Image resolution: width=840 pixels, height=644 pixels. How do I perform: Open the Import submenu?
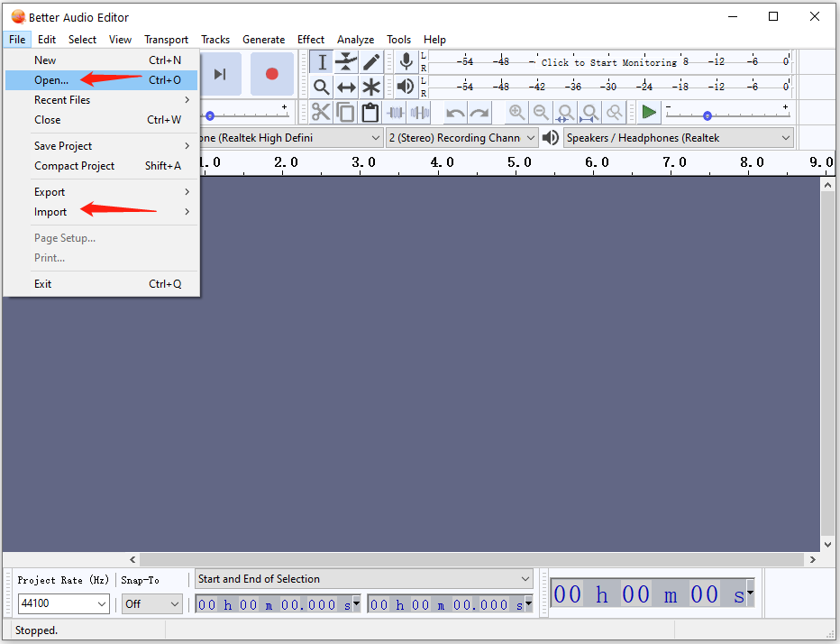tap(50, 212)
